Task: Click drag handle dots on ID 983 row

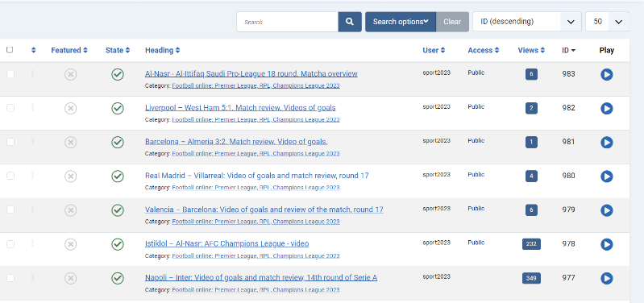Action: point(33,73)
